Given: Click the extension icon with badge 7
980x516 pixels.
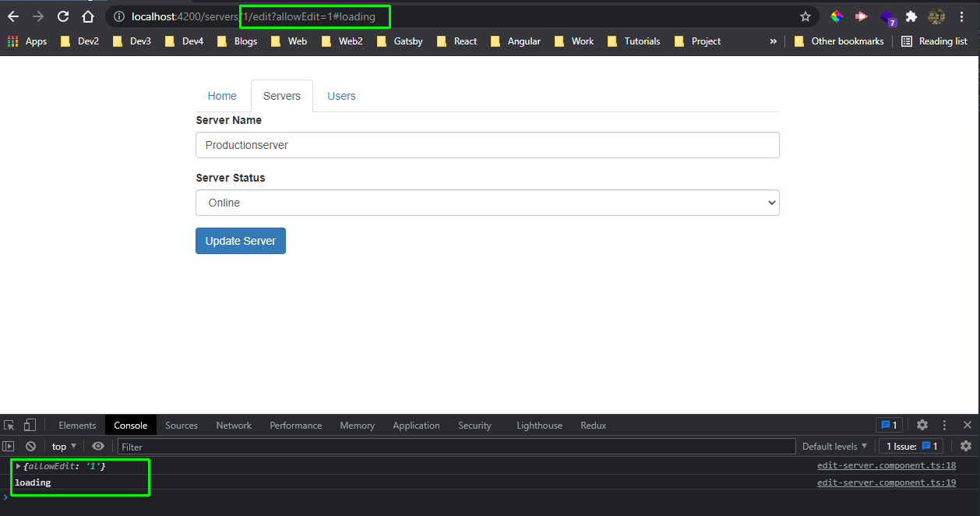Looking at the screenshot, I should (887, 17).
